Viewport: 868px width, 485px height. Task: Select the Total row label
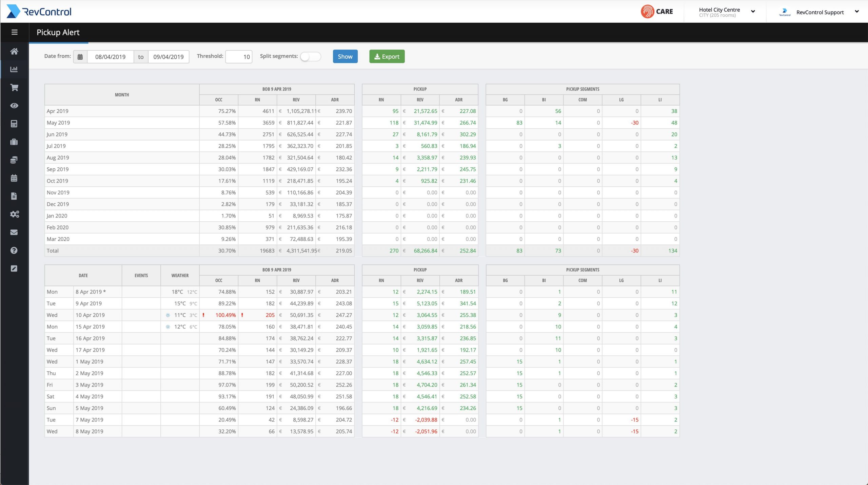53,251
